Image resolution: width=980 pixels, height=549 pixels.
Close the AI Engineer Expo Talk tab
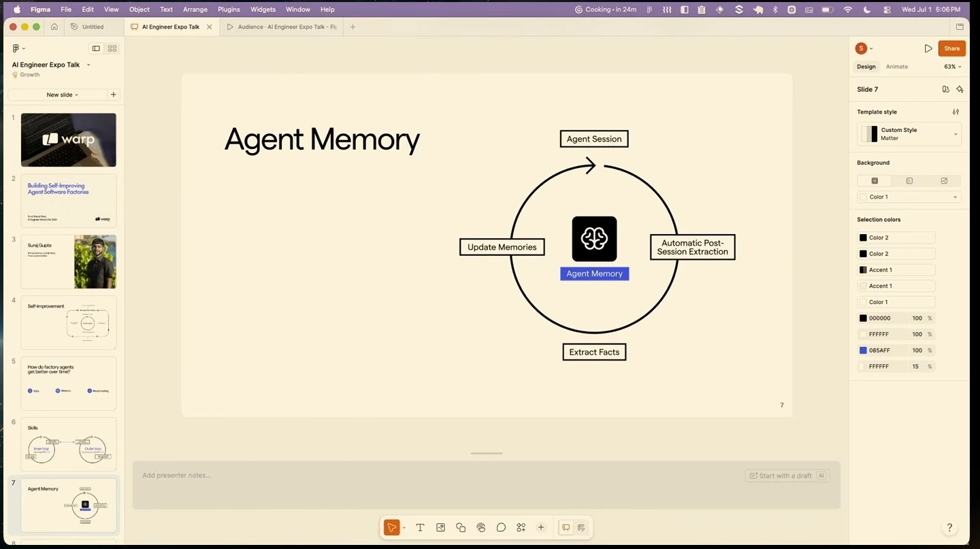[209, 27]
